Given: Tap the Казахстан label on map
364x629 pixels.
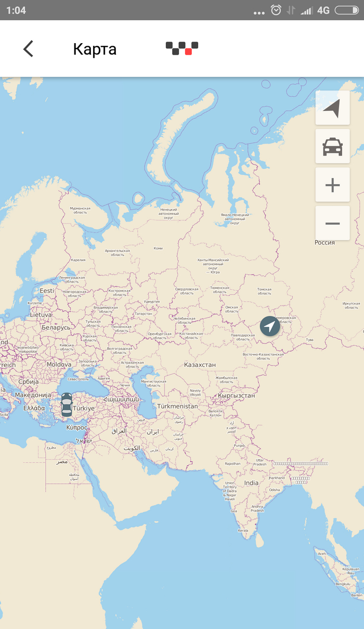Looking at the screenshot, I should pyautogui.click(x=200, y=365).
